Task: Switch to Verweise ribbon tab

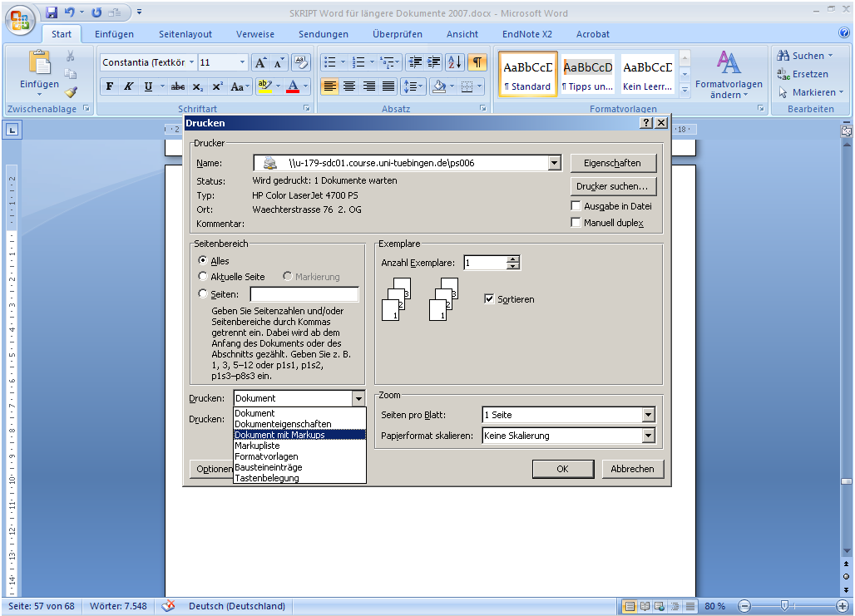Action: coord(255,34)
